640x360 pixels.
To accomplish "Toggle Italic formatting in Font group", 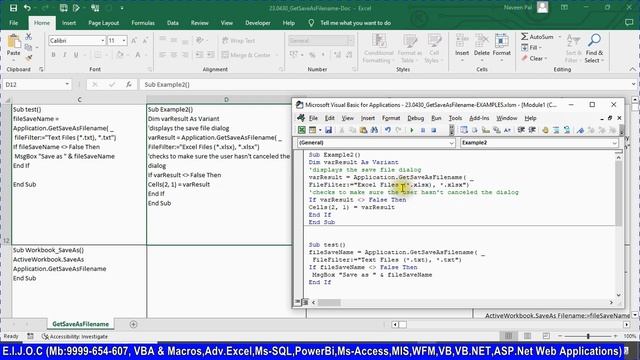I will point(64,55).
